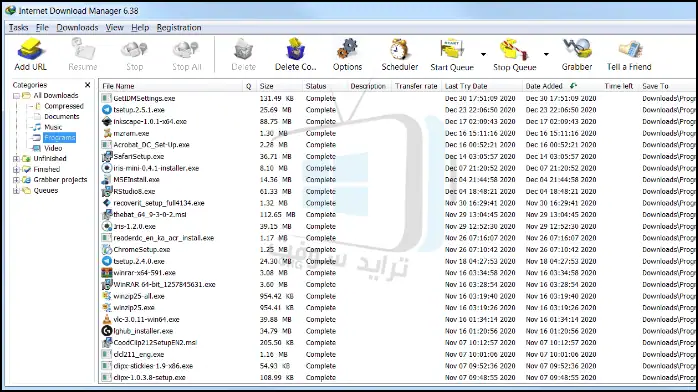Select the CoodClip212SetupEN2.msi file
698x392 pixels.
(x=155, y=342)
